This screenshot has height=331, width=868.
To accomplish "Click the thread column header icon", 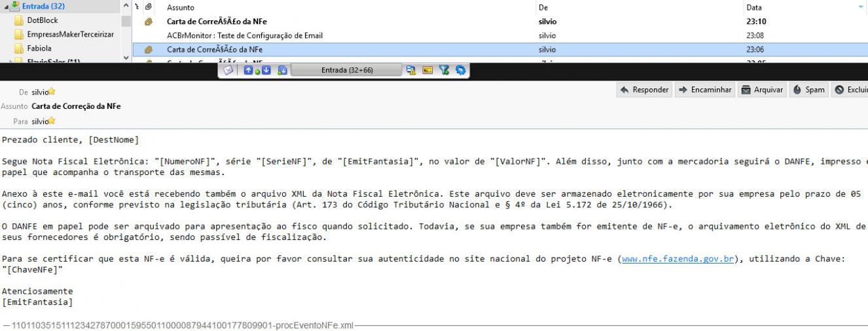I will click(137, 7).
